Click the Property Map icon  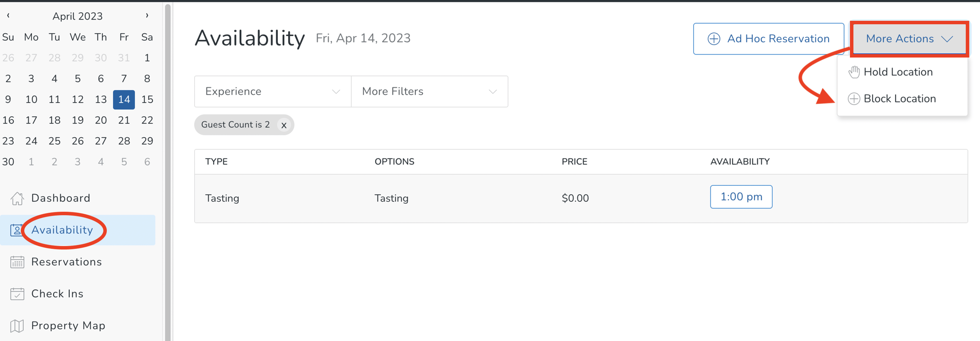tap(18, 326)
